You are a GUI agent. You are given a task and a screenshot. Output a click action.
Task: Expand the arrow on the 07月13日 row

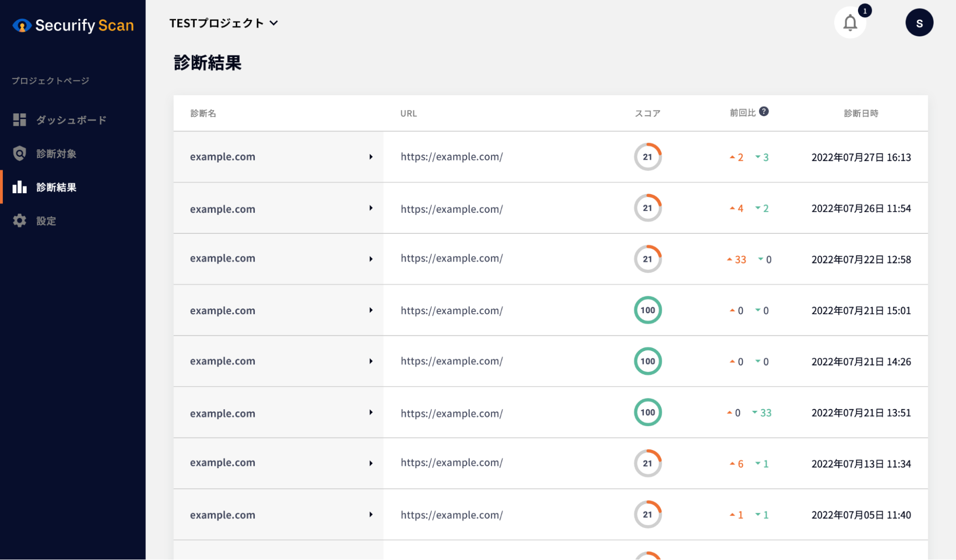tap(371, 463)
